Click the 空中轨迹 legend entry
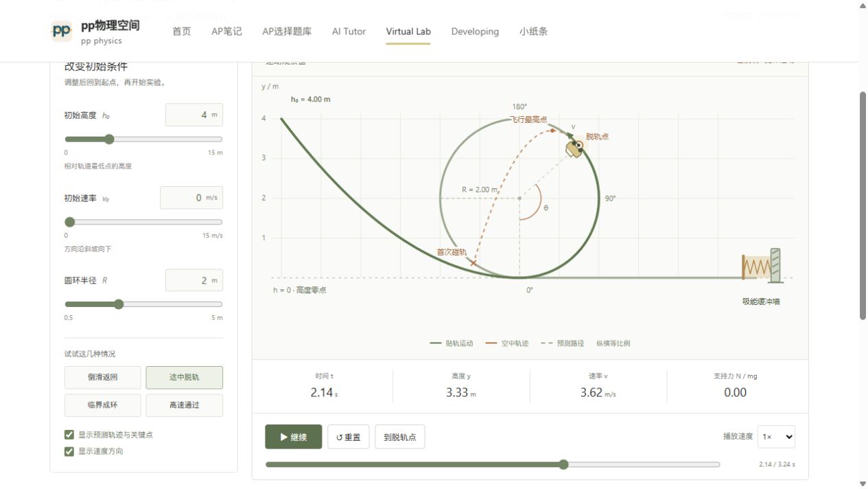The width and height of the screenshot is (868, 489). point(507,343)
